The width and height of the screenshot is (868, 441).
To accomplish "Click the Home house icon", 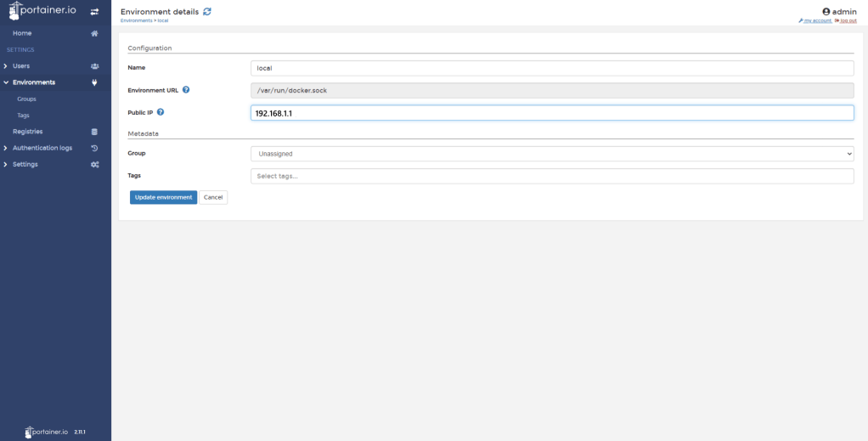I will (94, 33).
